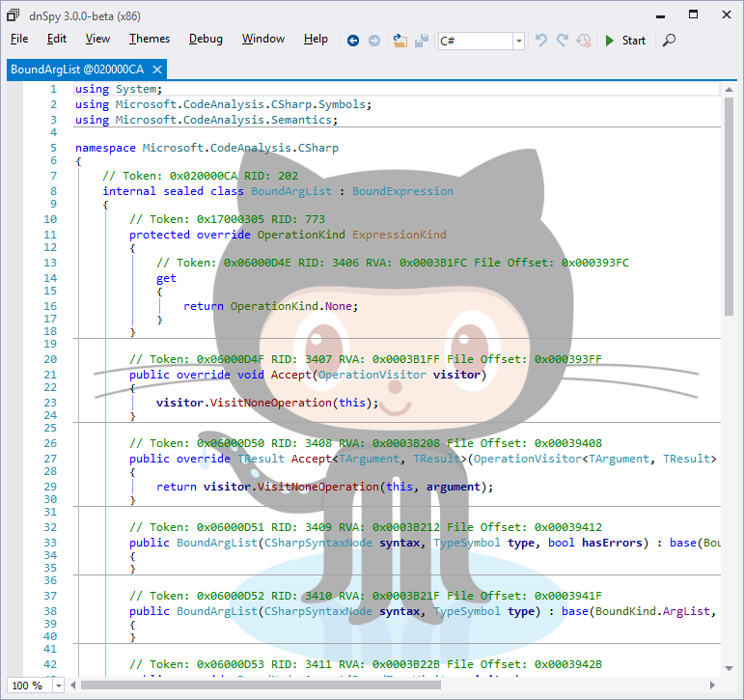The height and width of the screenshot is (700, 744).
Task: Click the horizontal scrollbar right arrow
Action: pos(712,686)
